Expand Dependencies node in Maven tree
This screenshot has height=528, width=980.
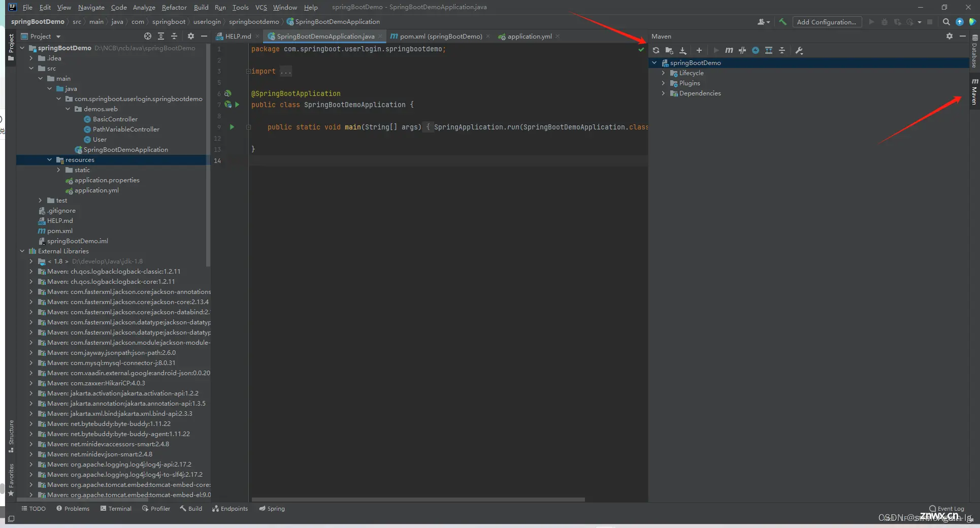click(x=663, y=93)
